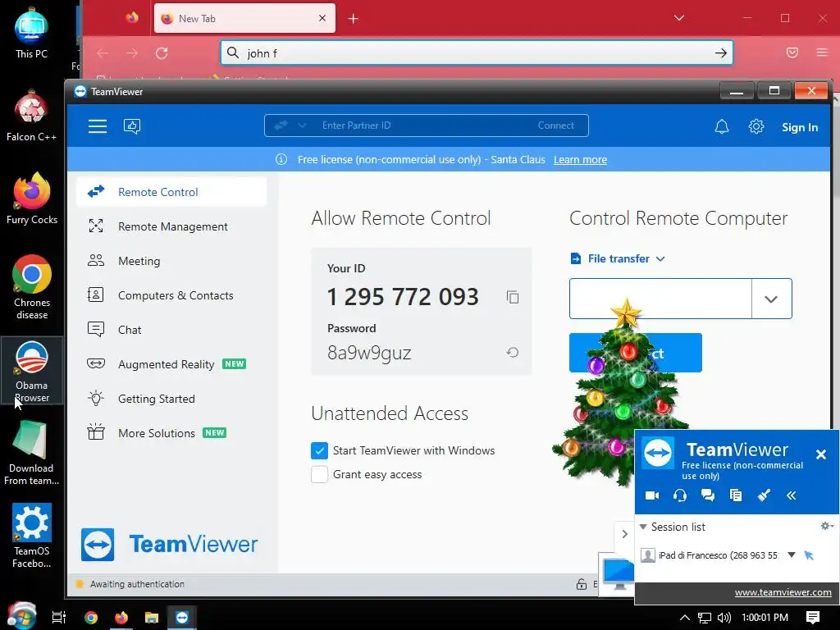Select the TeamOS Facebo... desktop icon

32,536
